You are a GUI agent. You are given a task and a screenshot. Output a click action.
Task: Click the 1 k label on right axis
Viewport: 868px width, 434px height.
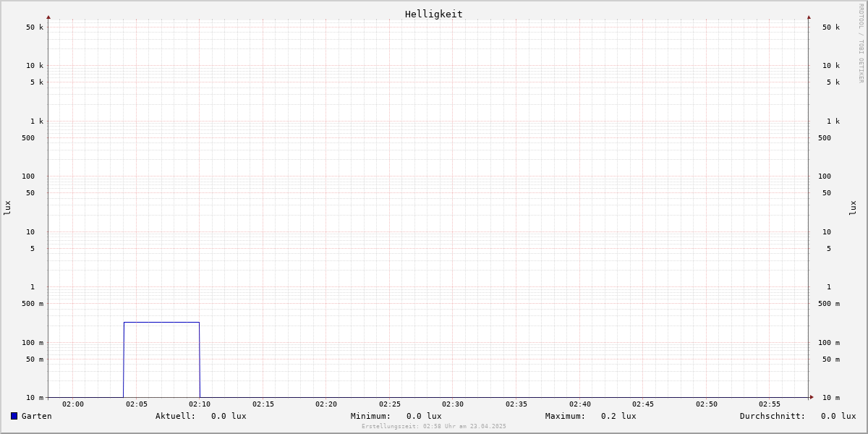click(833, 122)
